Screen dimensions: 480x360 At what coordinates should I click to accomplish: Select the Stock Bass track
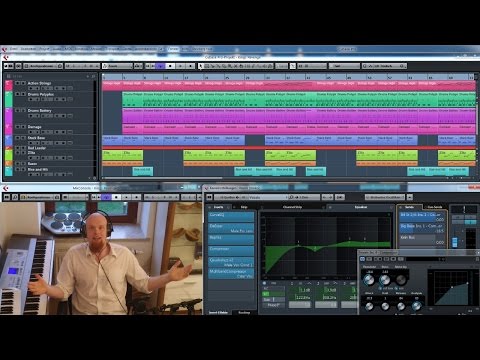tap(36, 138)
